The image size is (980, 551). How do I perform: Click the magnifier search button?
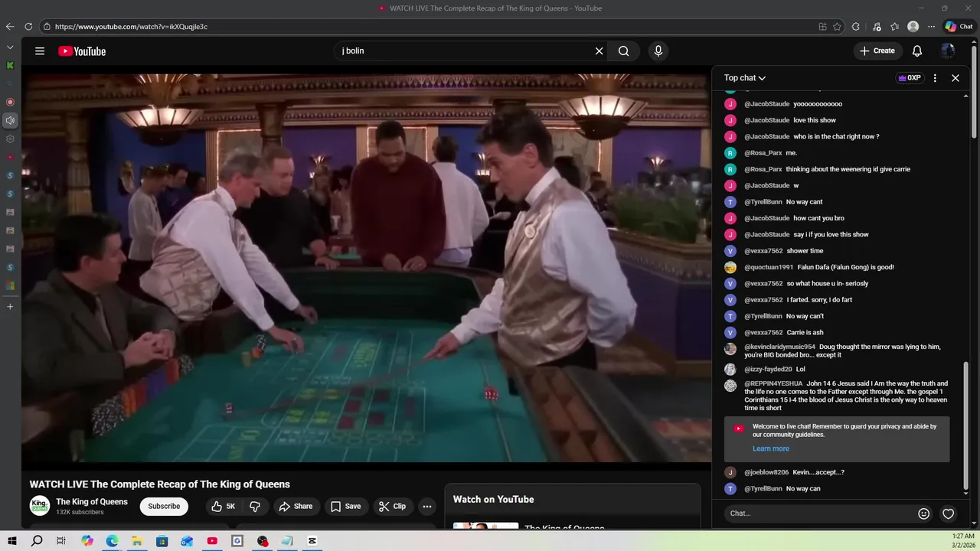624,51
